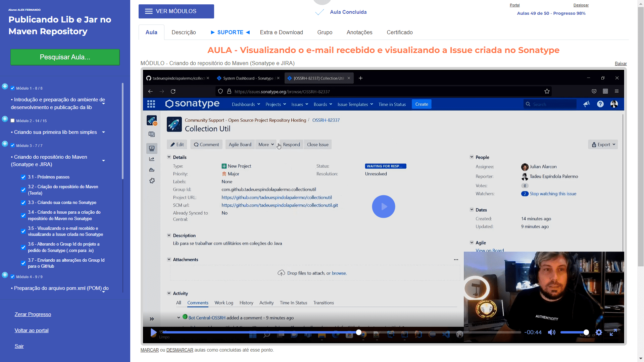The image size is (644, 362).
Task: Uncheck lesson 3.1 - Próximos passos
Action: tap(23, 177)
